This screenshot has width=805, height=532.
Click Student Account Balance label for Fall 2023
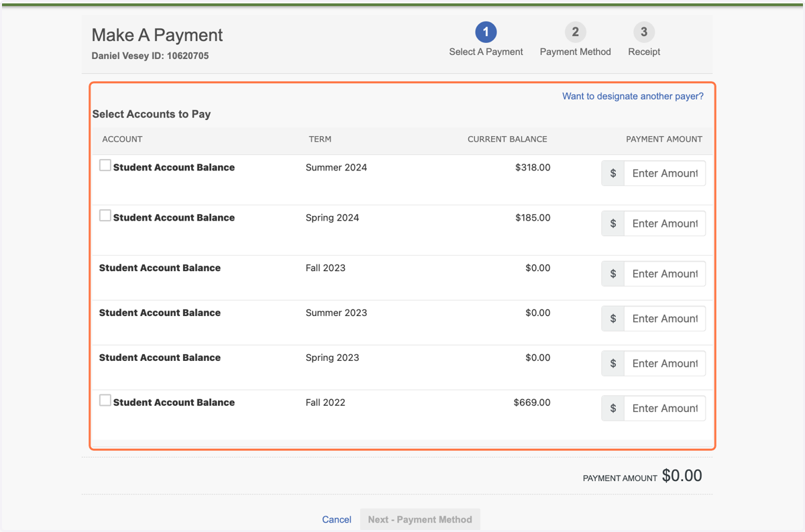pyautogui.click(x=160, y=268)
